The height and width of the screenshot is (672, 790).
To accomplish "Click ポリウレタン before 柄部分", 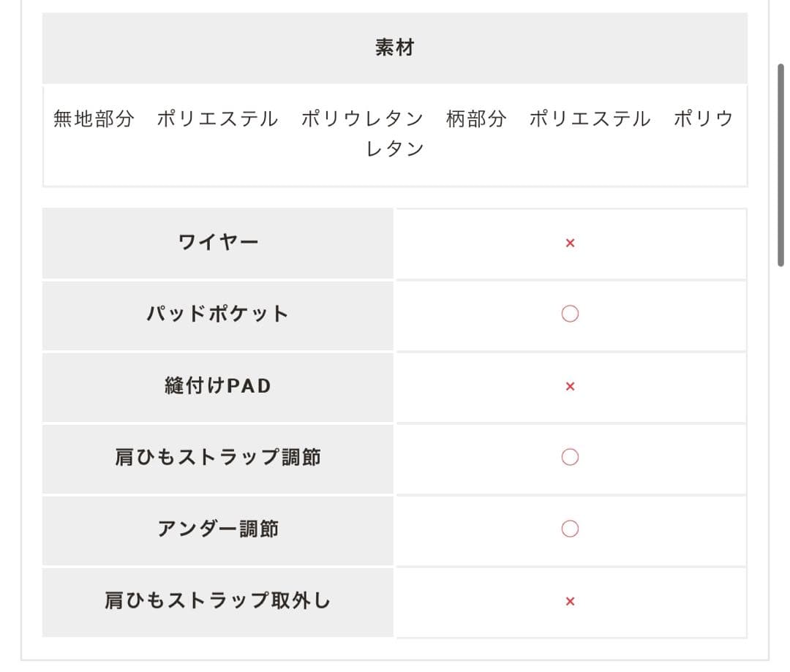I will (362, 118).
